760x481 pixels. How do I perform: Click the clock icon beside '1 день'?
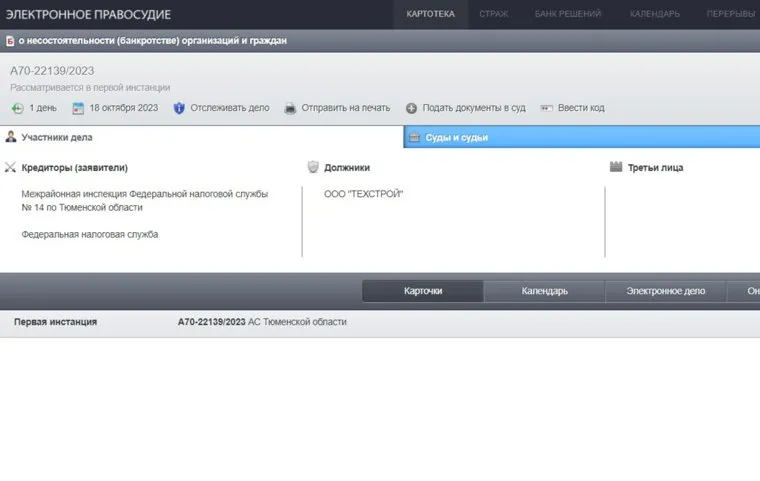tap(17, 108)
